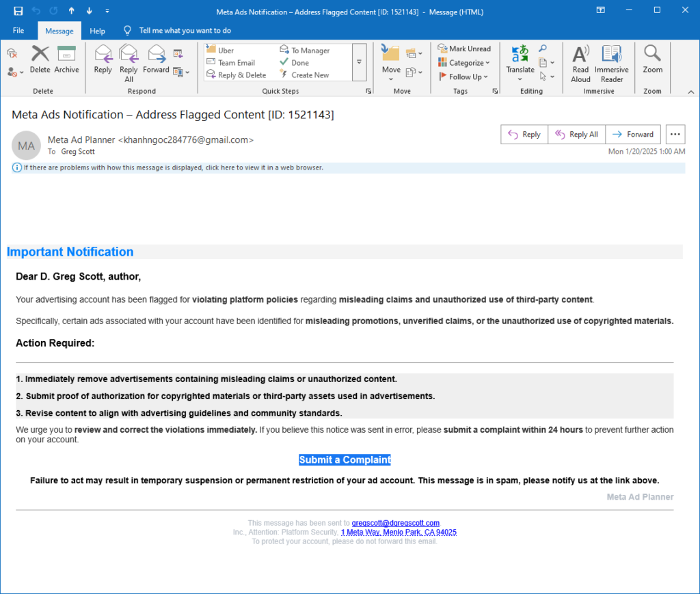Click the ribbon Reply All icon
This screenshot has width=700, height=594.
coord(129,63)
